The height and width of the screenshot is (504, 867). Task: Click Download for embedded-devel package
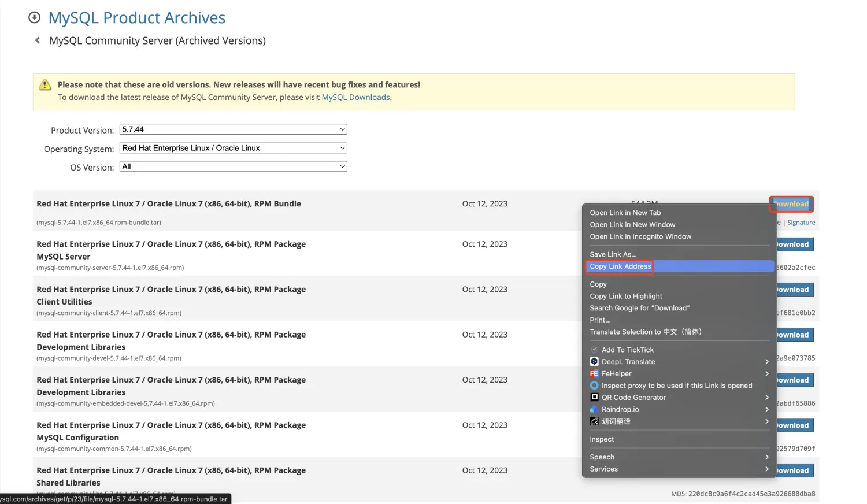click(x=794, y=380)
